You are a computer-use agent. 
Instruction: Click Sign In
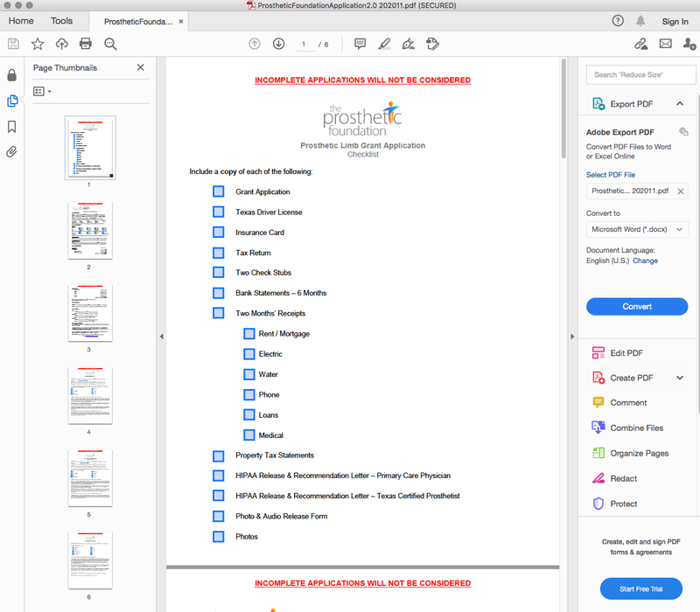(x=675, y=21)
